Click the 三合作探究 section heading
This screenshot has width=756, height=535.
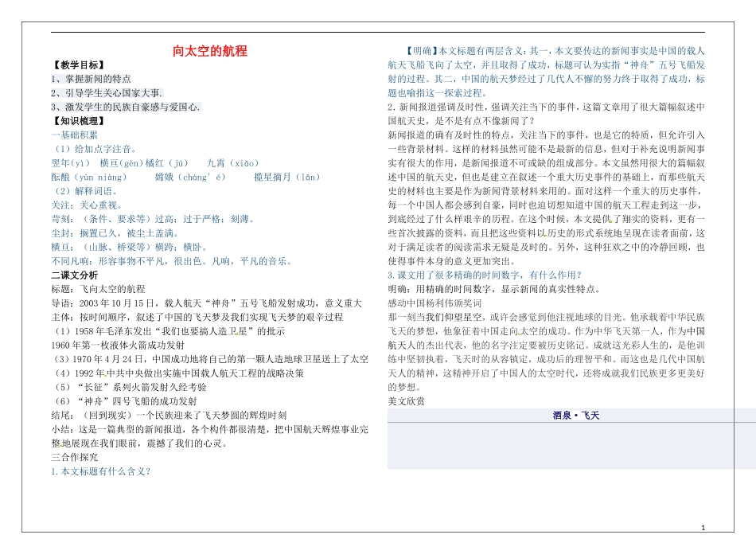(75, 457)
